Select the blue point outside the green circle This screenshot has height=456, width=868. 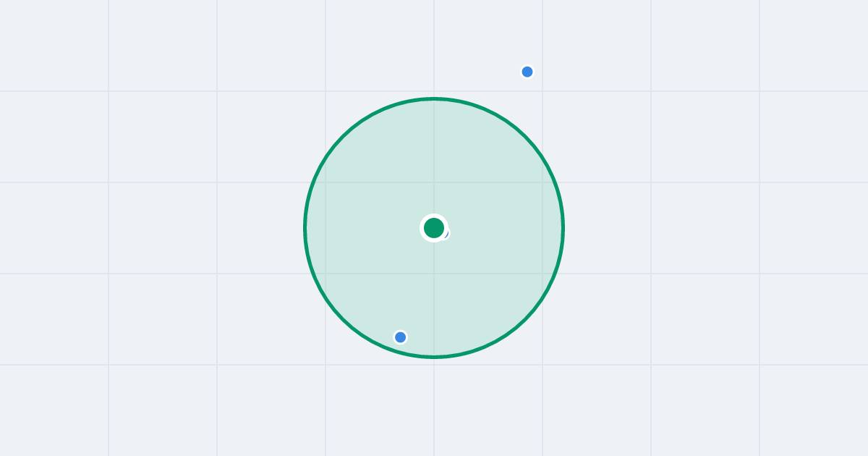(x=527, y=72)
